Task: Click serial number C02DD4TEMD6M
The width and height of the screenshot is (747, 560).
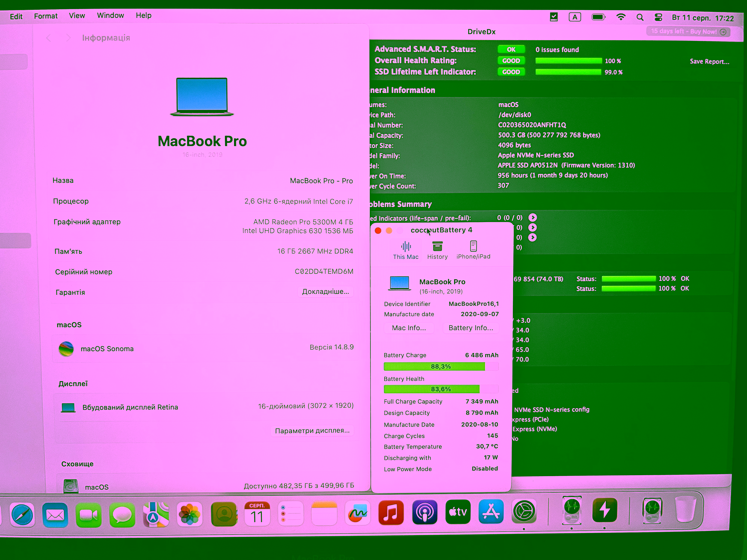Action: coord(324,271)
